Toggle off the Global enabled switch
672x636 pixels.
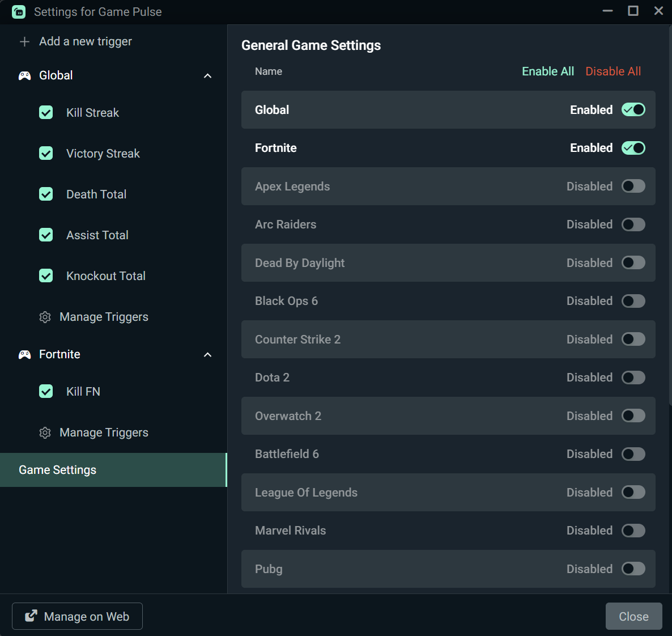tap(633, 109)
